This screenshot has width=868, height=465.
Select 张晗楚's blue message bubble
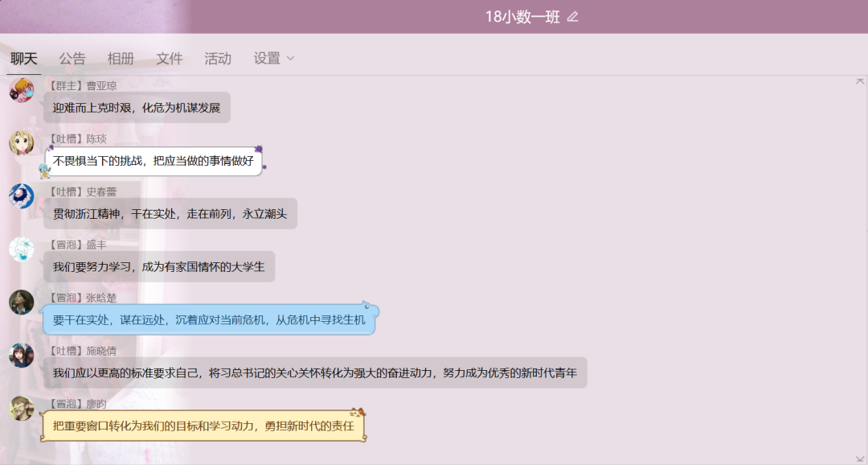pos(209,319)
